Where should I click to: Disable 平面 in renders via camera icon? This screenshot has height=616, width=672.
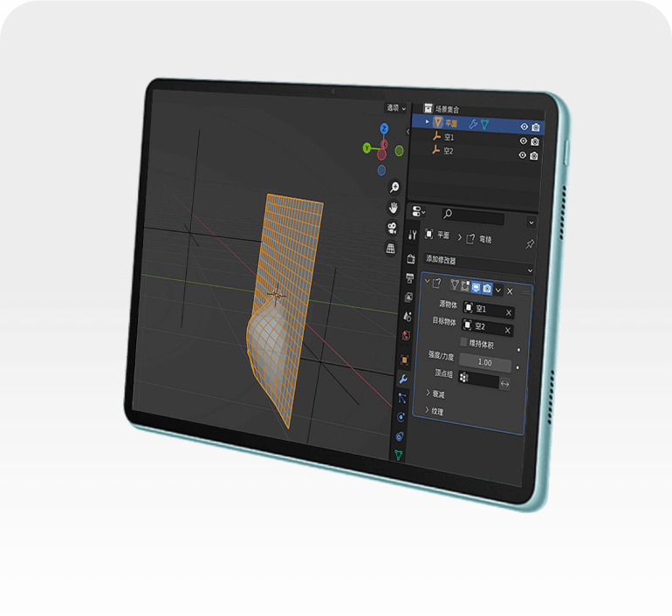(x=536, y=127)
